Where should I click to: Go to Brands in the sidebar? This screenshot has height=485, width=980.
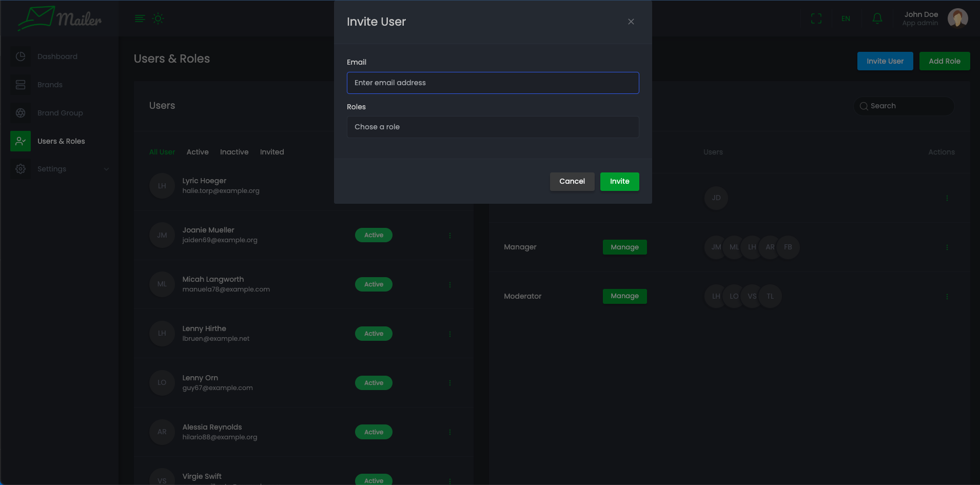pyautogui.click(x=50, y=85)
